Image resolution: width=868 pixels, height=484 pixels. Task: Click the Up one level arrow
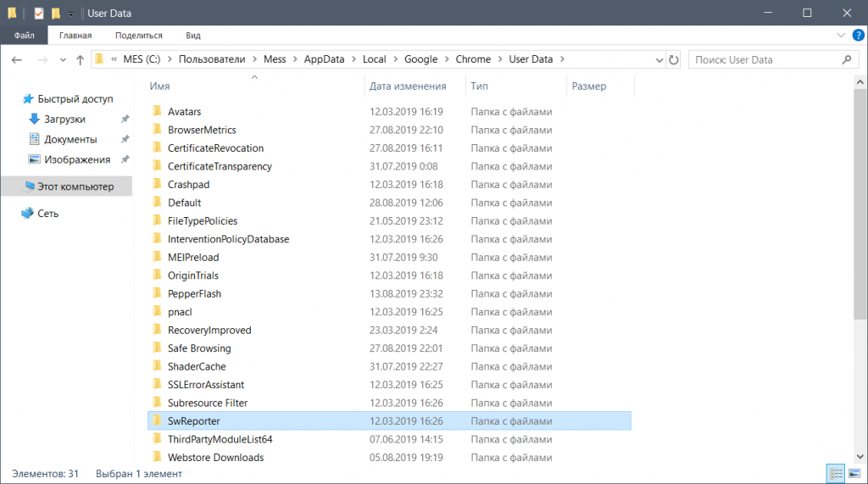[x=81, y=60]
